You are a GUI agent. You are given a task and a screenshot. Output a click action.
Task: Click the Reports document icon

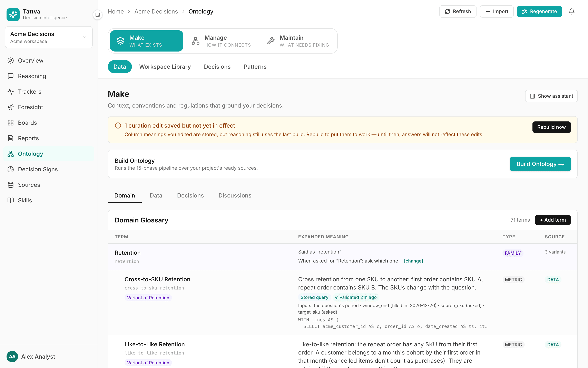(10, 138)
